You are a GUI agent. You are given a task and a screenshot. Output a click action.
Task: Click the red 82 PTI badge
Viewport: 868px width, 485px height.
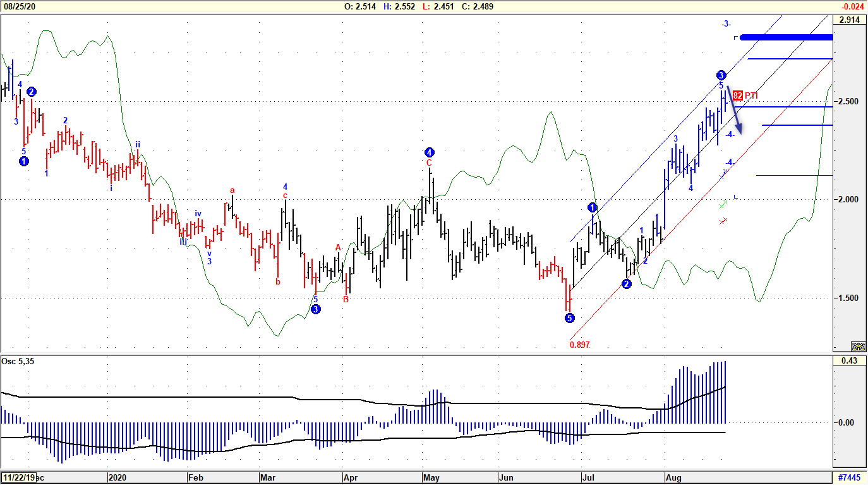[737, 95]
